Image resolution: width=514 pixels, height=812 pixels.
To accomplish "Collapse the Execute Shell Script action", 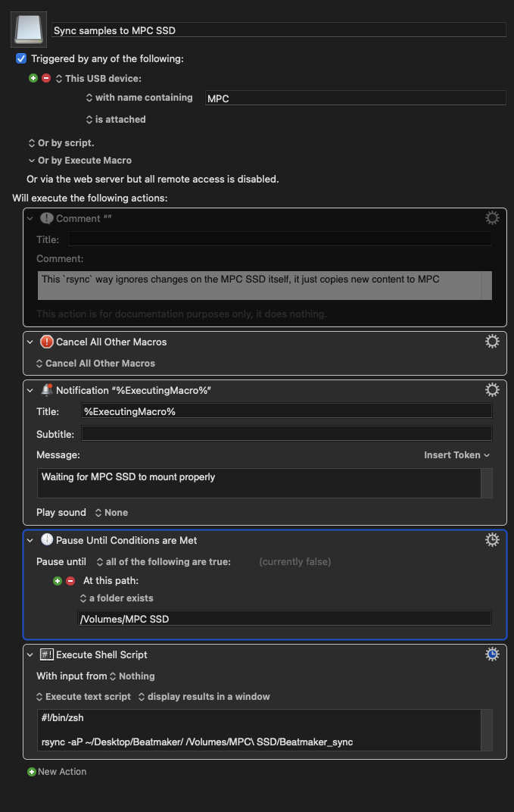I will pyautogui.click(x=30, y=655).
